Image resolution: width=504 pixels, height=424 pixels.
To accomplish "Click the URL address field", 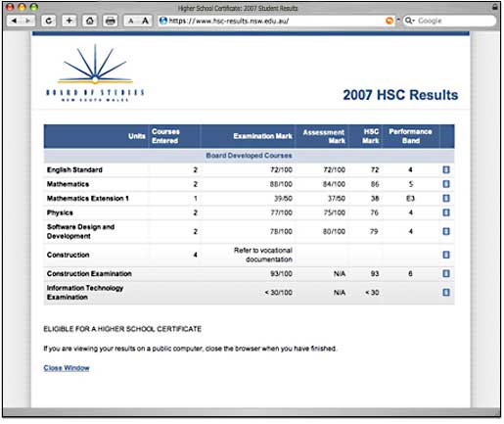I will [x=276, y=21].
